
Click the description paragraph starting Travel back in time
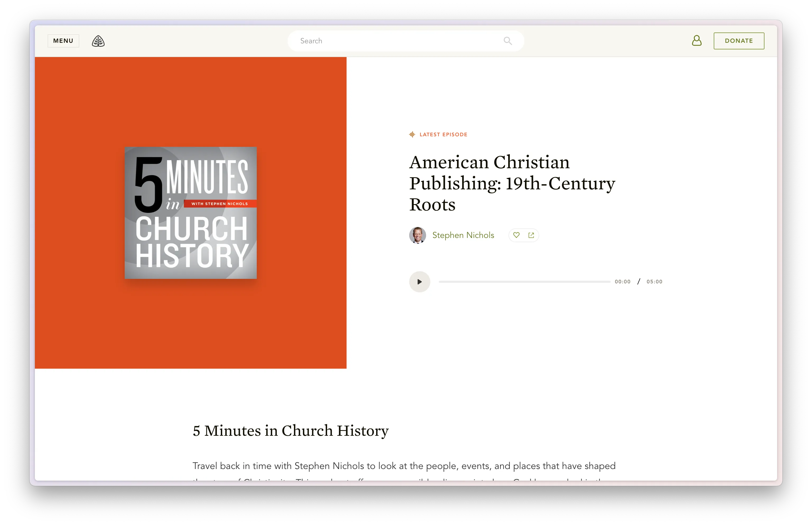(404, 466)
